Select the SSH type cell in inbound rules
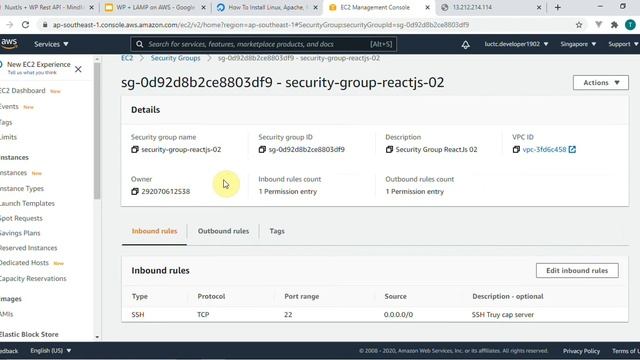The image size is (640, 360). 138,315
